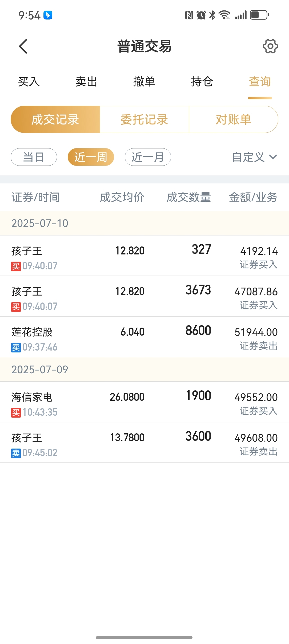
Task: Tap the battery icon in status bar
Action: tap(259, 15)
